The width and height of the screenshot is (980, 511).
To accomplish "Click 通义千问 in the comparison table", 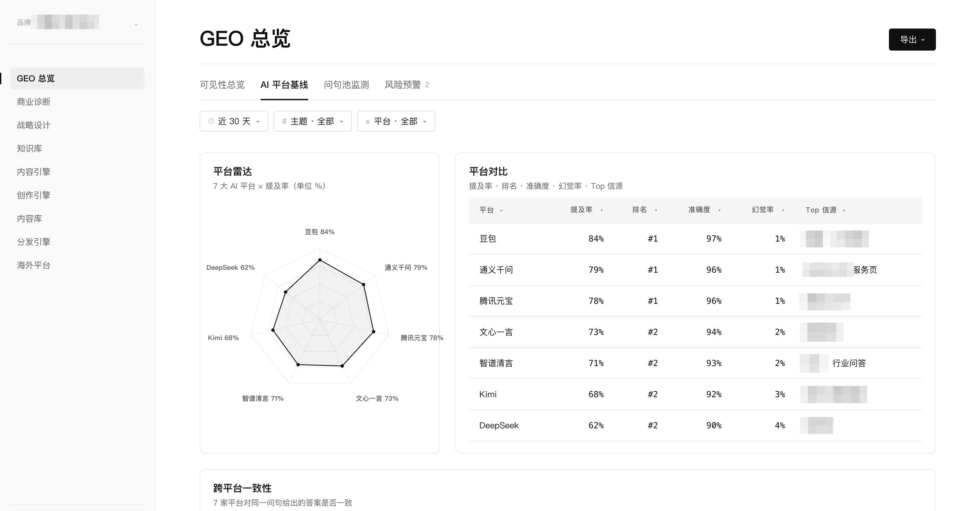I will pyautogui.click(x=496, y=270).
